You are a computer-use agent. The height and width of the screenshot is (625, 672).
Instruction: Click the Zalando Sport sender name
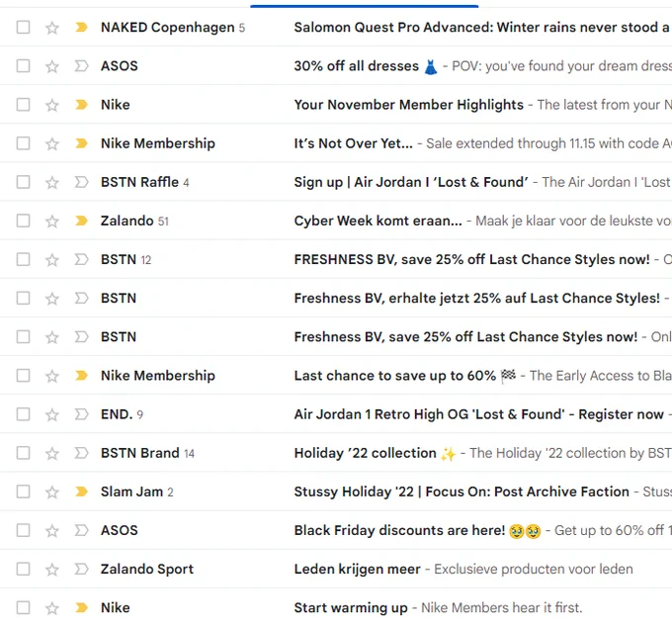click(x=147, y=570)
